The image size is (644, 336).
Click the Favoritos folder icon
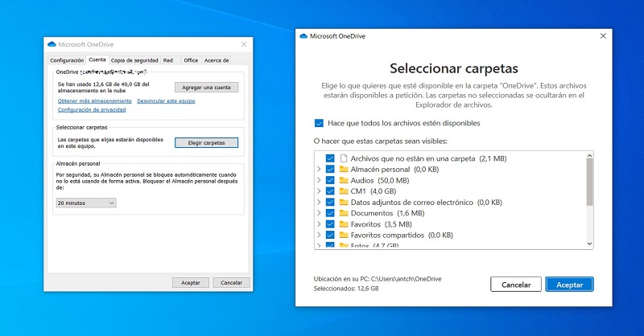tap(344, 224)
